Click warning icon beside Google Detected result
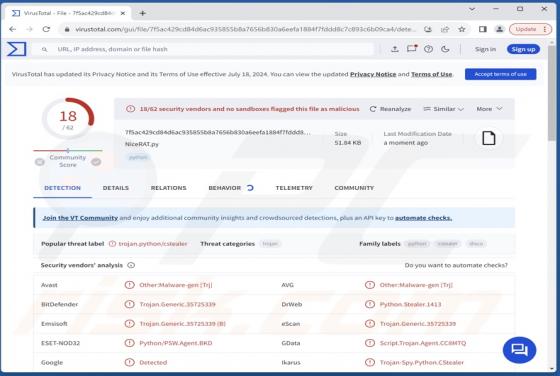The height and width of the screenshot is (376, 560). (x=129, y=362)
